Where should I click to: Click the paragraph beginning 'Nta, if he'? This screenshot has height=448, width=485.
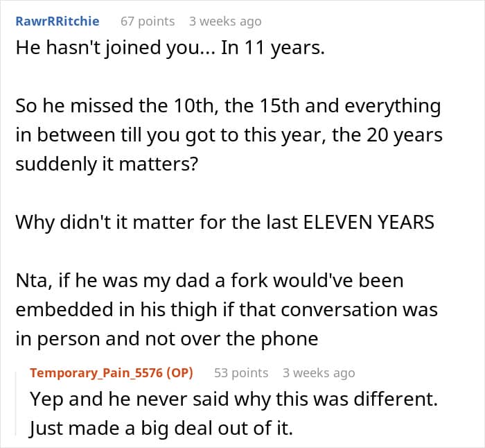tap(226, 309)
